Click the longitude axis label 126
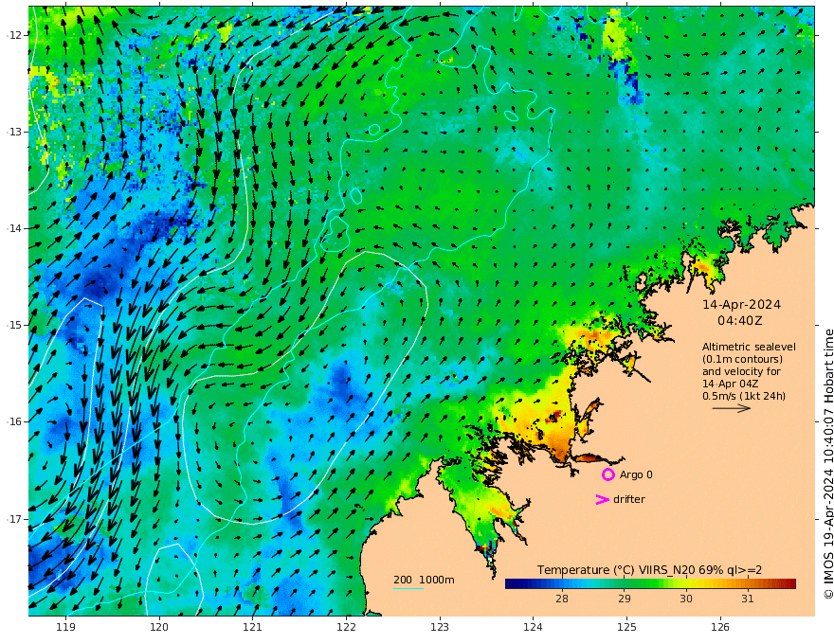Image resolution: width=834 pixels, height=644 pixels. tap(720, 628)
